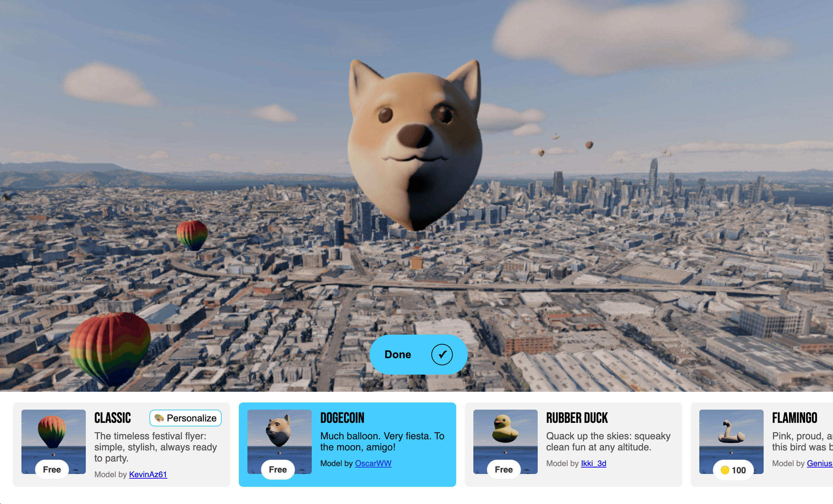The height and width of the screenshot is (504, 833).
Task: Open KevinAz61 model author link
Action: pyautogui.click(x=148, y=474)
